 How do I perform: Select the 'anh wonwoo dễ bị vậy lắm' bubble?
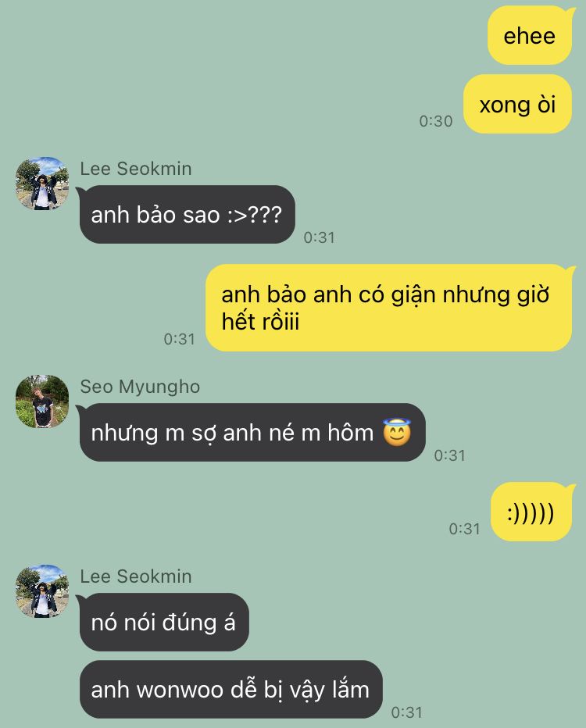point(230,690)
